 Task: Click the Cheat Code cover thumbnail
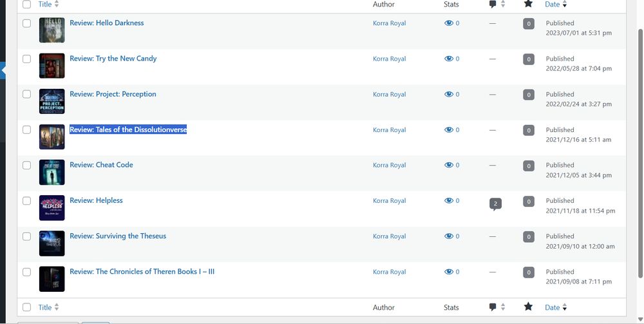click(x=52, y=173)
